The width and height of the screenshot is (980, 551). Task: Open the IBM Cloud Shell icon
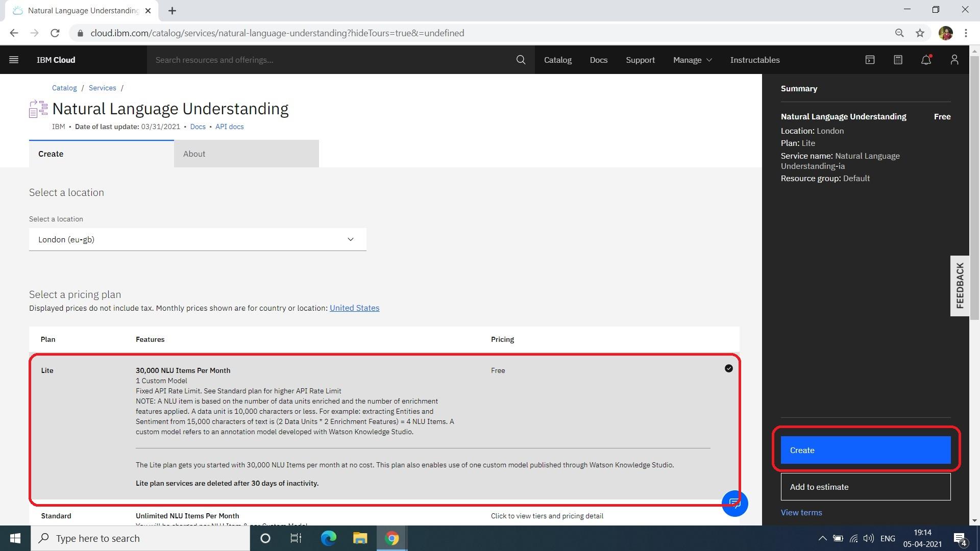tap(870, 60)
